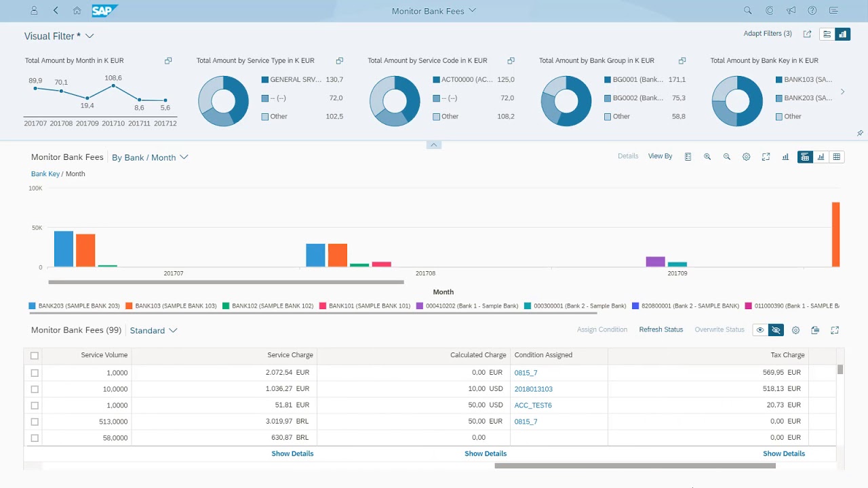Image resolution: width=868 pixels, height=488 pixels.
Task: Click Adapt Filters (3)
Action: coord(768,33)
